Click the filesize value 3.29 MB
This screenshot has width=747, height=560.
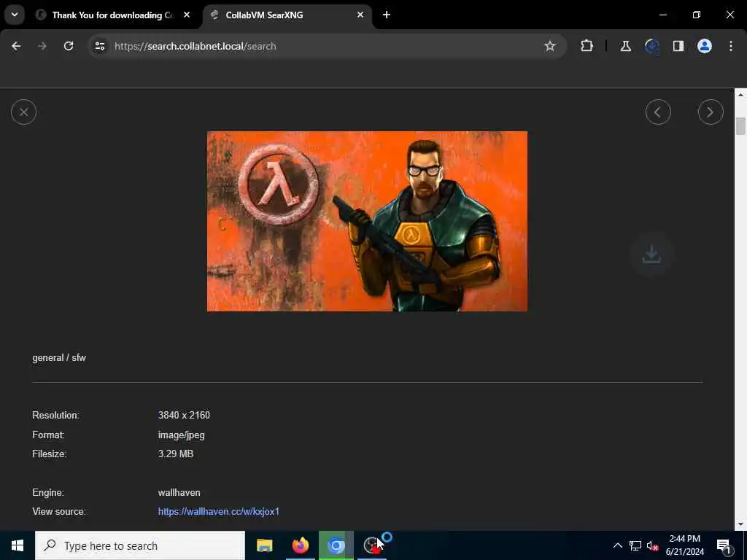(176, 454)
